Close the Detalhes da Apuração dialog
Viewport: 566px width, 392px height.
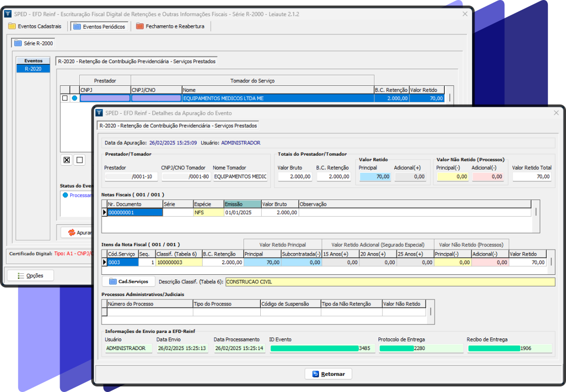point(556,113)
